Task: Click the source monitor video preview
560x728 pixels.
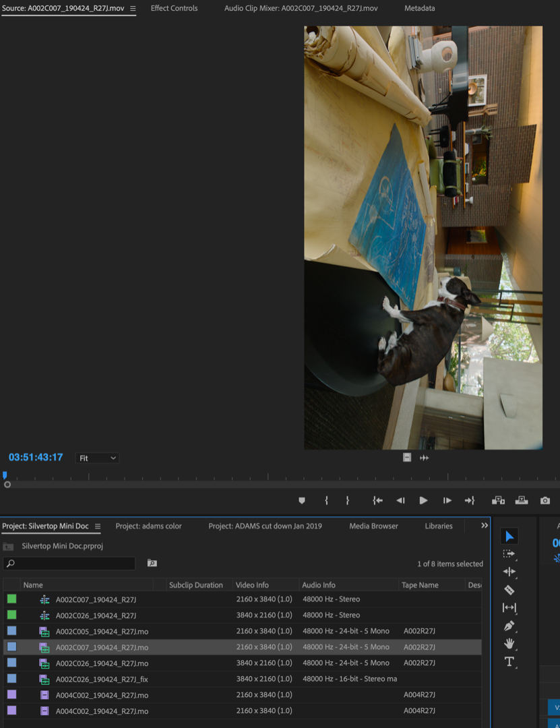Action: 423,238
